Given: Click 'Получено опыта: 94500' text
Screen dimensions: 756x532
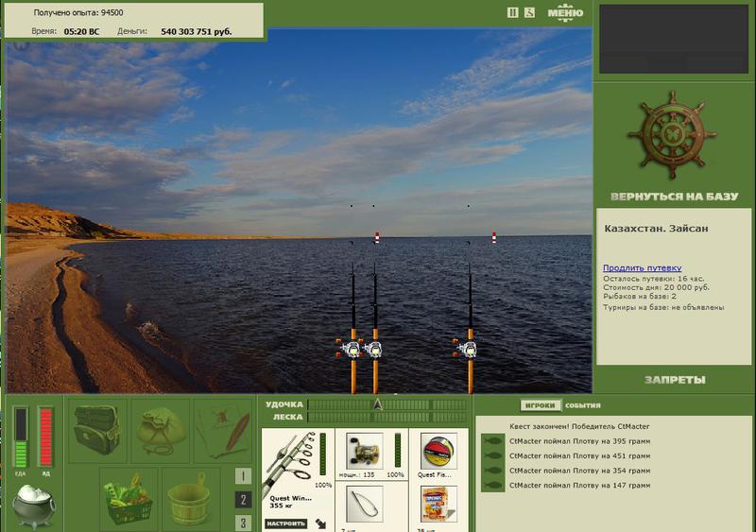Looking at the screenshot, I should pos(78,12).
